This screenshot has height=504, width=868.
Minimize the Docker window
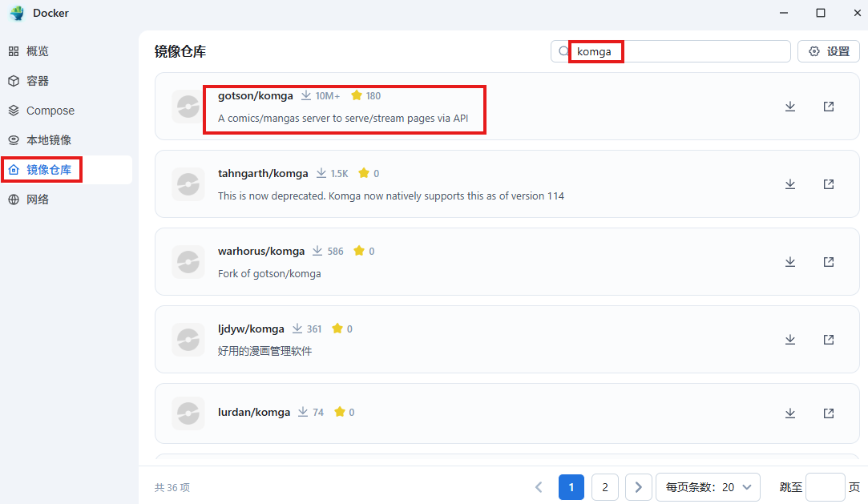(784, 13)
